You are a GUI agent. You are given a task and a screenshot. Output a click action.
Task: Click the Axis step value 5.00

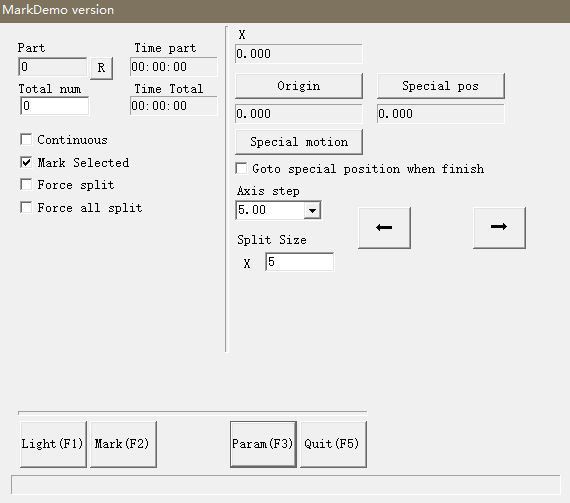click(x=270, y=210)
